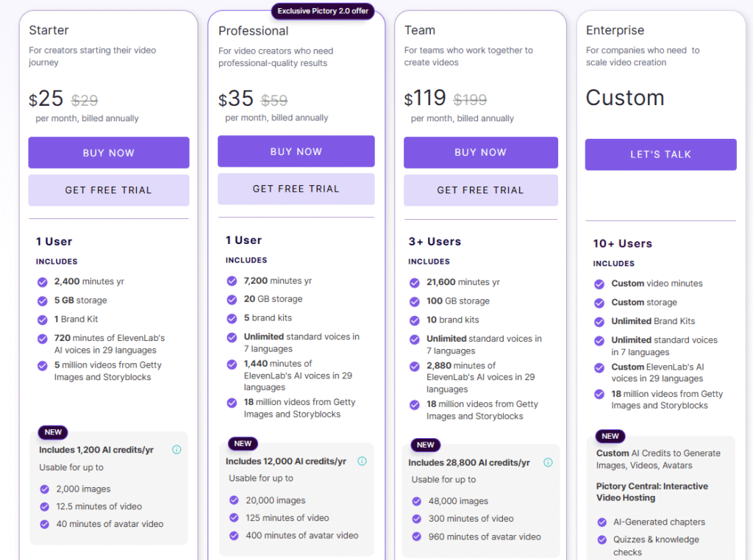
Task: Start free trial for Team plan
Action: point(481,190)
